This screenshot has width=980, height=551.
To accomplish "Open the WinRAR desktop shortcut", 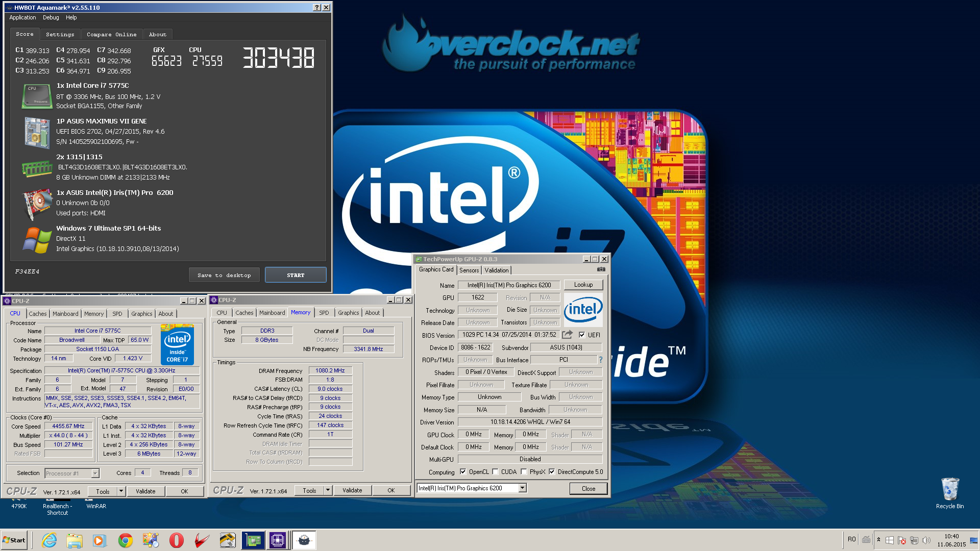I will click(96, 506).
